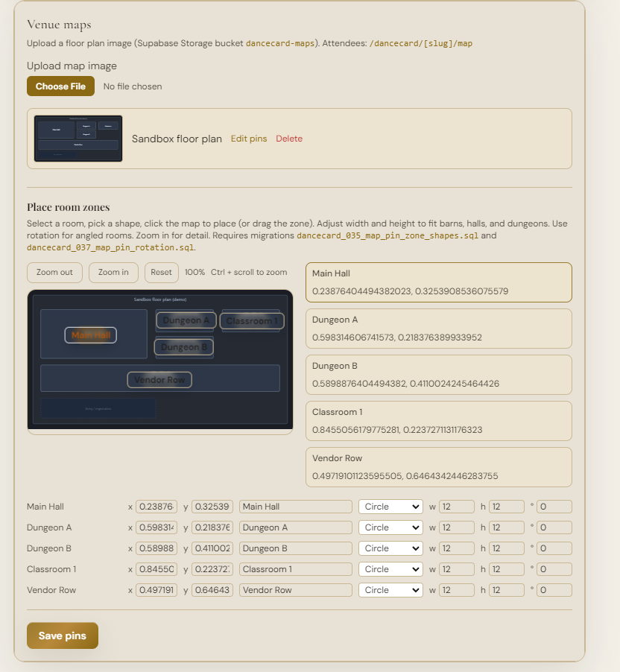Focus the Classroom 1 rotation field
The image size is (620, 672).
pyautogui.click(x=554, y=569)
